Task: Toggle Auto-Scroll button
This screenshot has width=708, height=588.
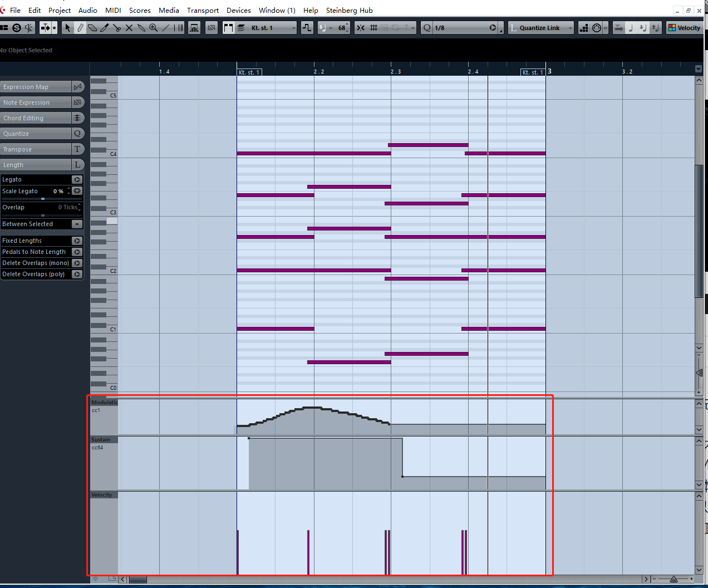Action: click(x=45, y=27)
